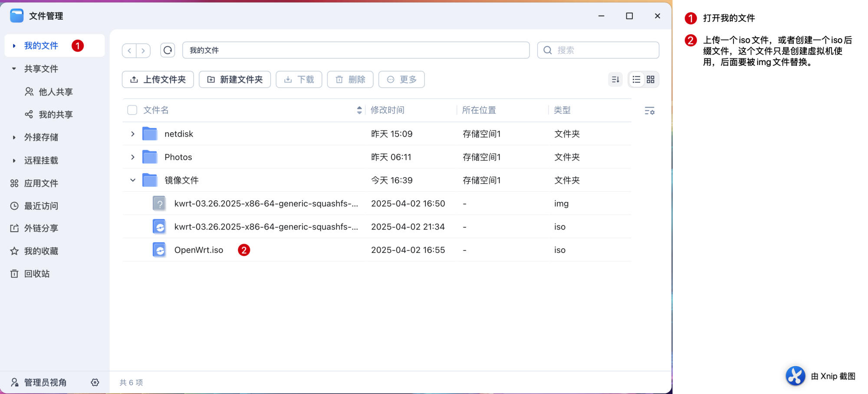Screen dimensions: 868x394
Task: Open 最近访问 in the sidebar
Action: click(41, 206)
